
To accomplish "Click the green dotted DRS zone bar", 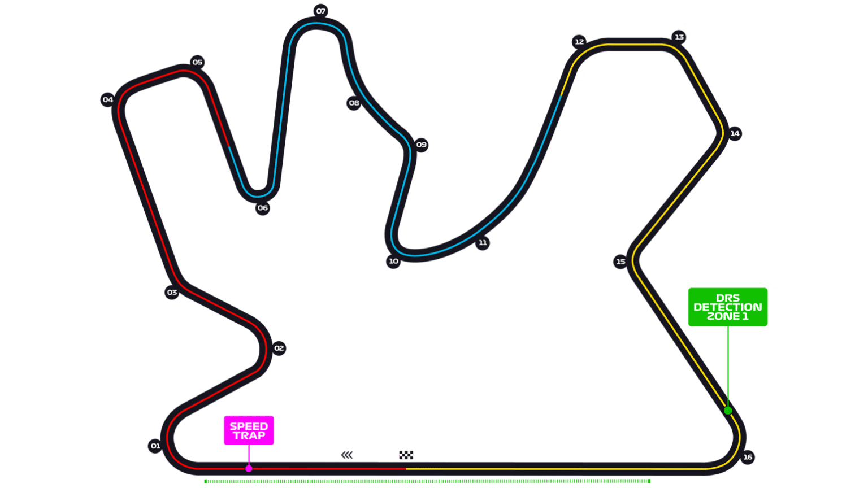I will coord(427,481).
